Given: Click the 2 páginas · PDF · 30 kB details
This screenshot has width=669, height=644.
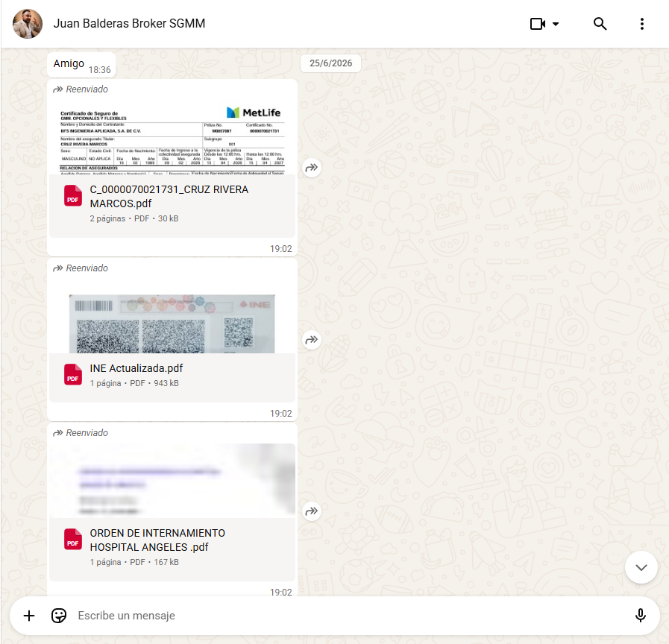Looking at the screenshot, I should (x=134, y=218).
